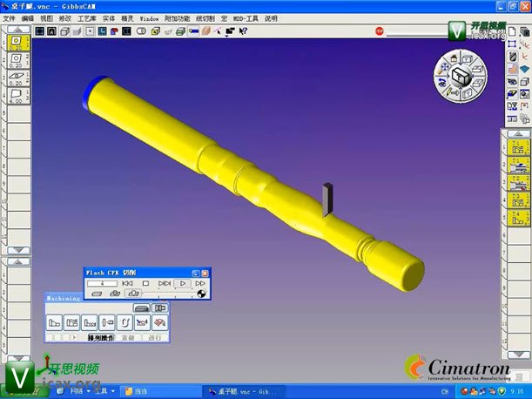Open the 说明 (Help) menu
The image size is (532, 399).
point(271,18)
